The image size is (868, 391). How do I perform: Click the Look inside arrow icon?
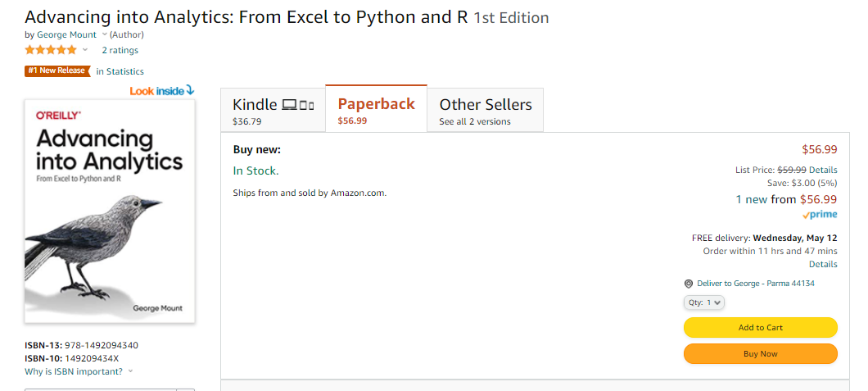click(x=190, y=90)
